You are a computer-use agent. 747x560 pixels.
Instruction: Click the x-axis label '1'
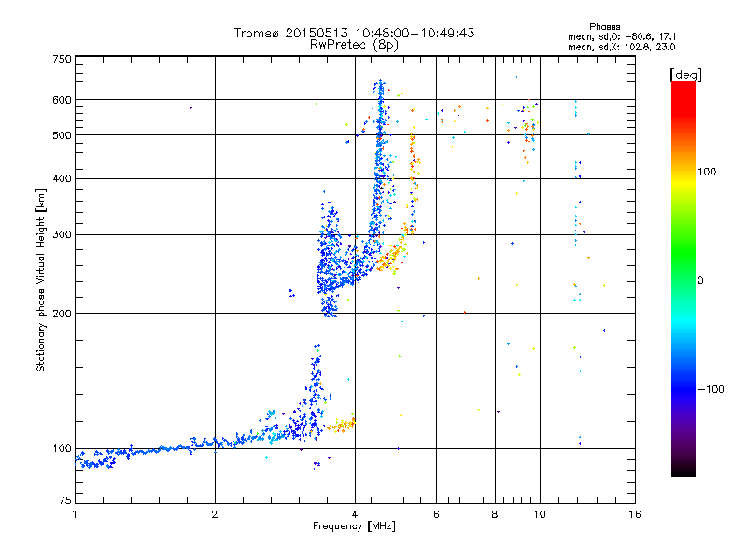tap(75, 514)
